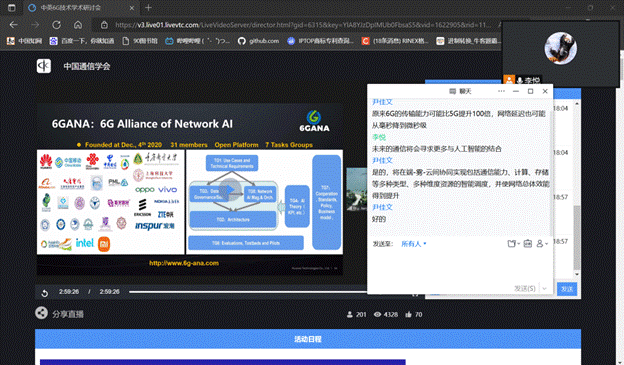Click the browser address bar URL
The width and height of the screenshot is (624, 365).
pyautogui.click(x=302, y=25)
